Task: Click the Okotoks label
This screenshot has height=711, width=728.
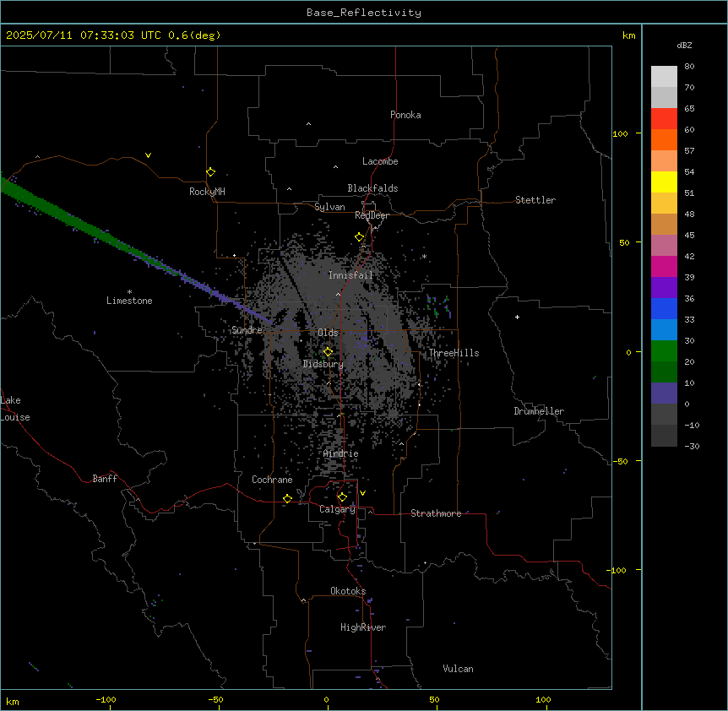Action: (x=348, y=591)
